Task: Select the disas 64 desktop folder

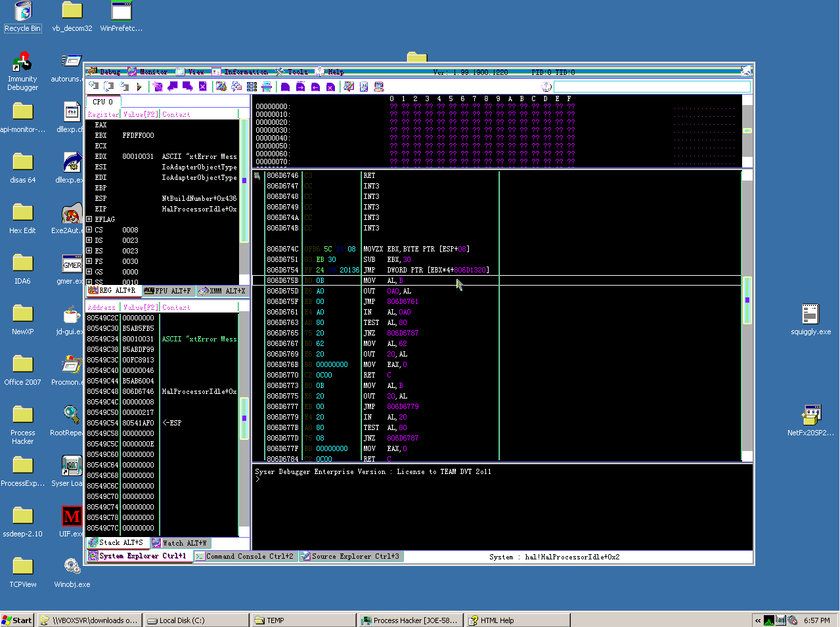Action: [x=23, y=169]
